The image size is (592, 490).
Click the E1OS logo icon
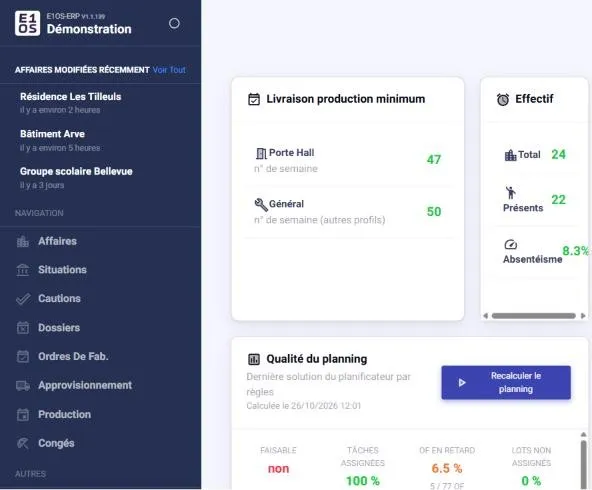(27, 23)
